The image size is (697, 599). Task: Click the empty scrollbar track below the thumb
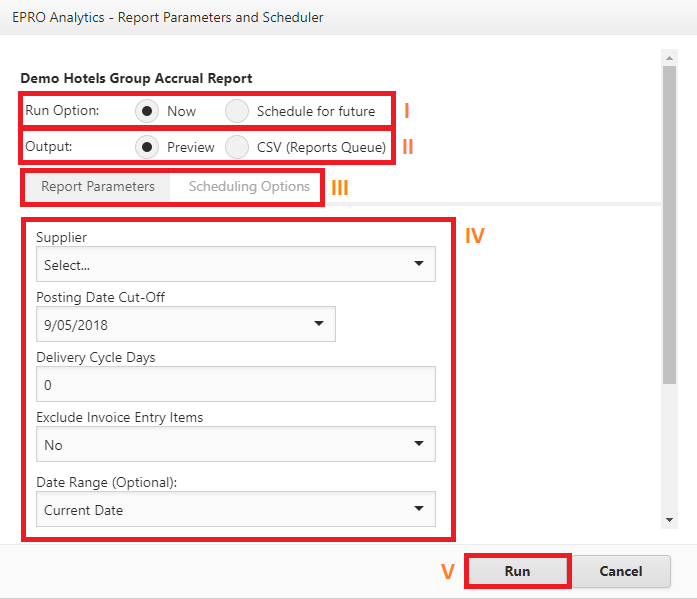(x=669, y=450)
